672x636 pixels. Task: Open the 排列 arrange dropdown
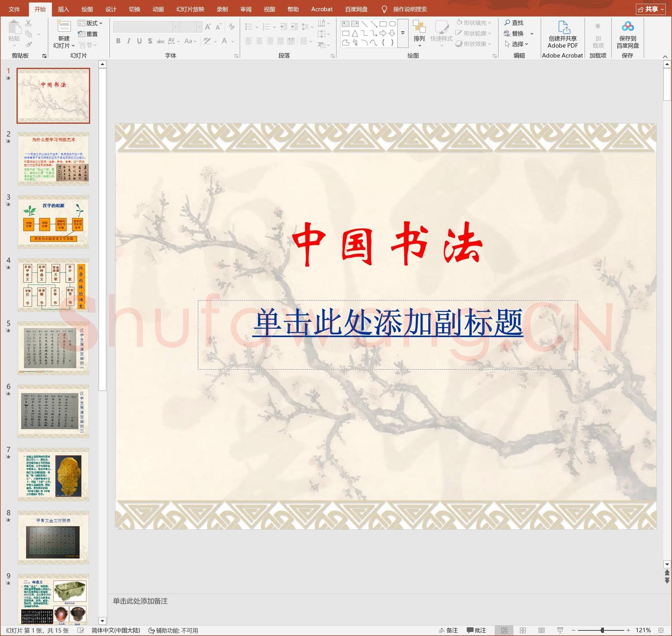pyautogui.click(x=419, y=33)
